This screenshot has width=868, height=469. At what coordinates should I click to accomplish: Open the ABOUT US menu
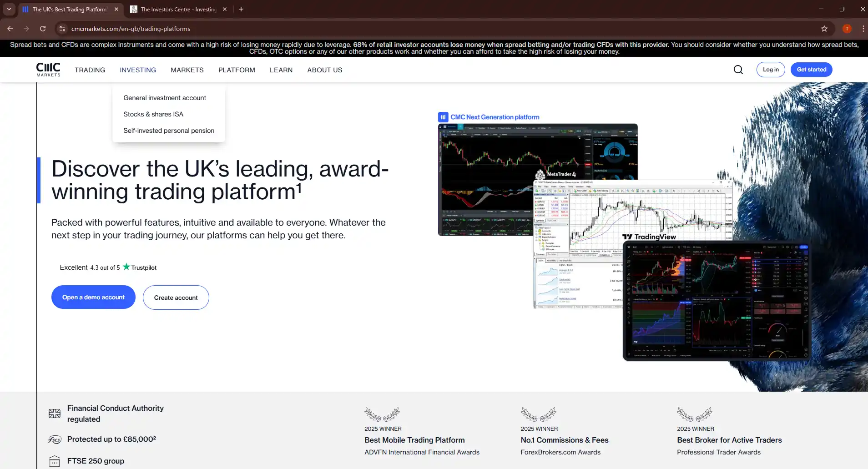click(x=325, y=70)
